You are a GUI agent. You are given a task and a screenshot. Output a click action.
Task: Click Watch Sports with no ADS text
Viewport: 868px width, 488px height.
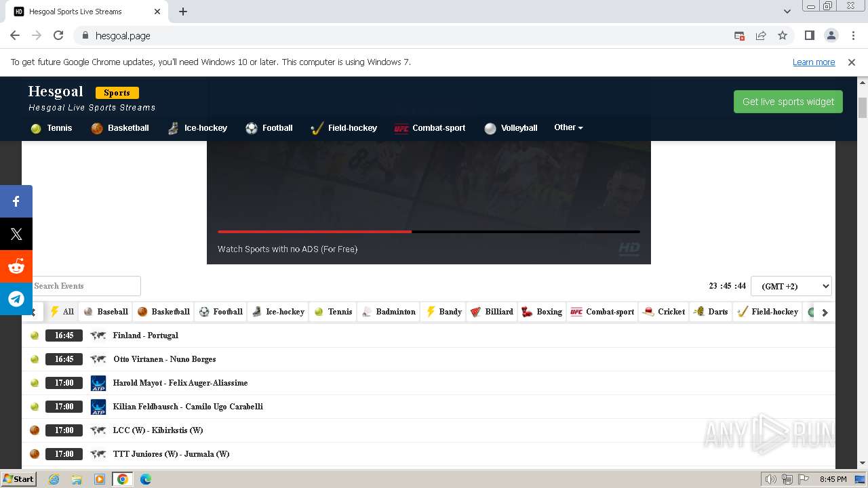(x=288, y=249)
